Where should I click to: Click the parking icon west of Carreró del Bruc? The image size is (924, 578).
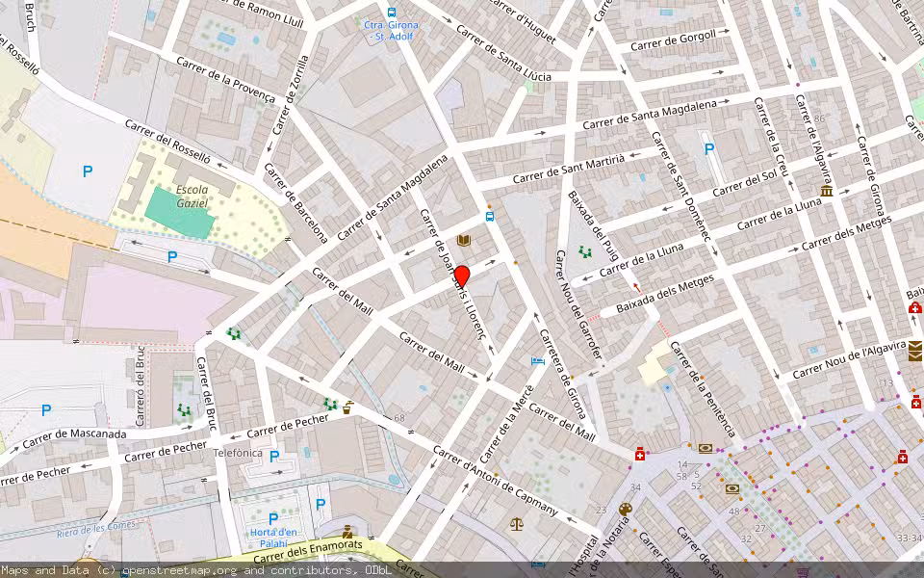[46, 409]
